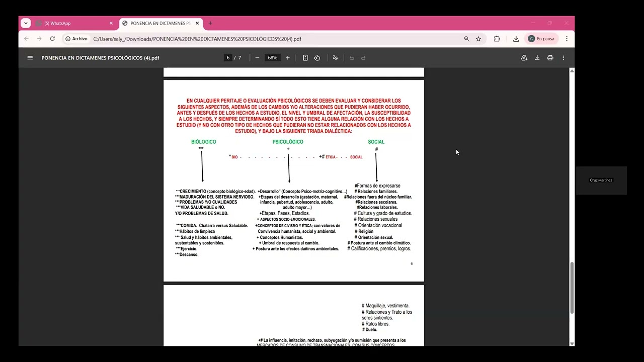Viewport: 644px width, 362px height.
Task: Open the tab search dropdown arrow
Action: [26, 23]
